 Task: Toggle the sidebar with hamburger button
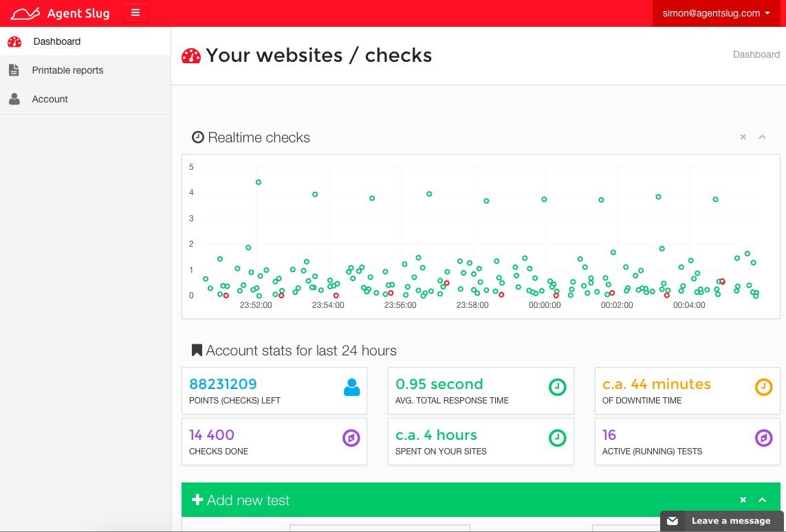pyautogui.click(x=135, y=13)
